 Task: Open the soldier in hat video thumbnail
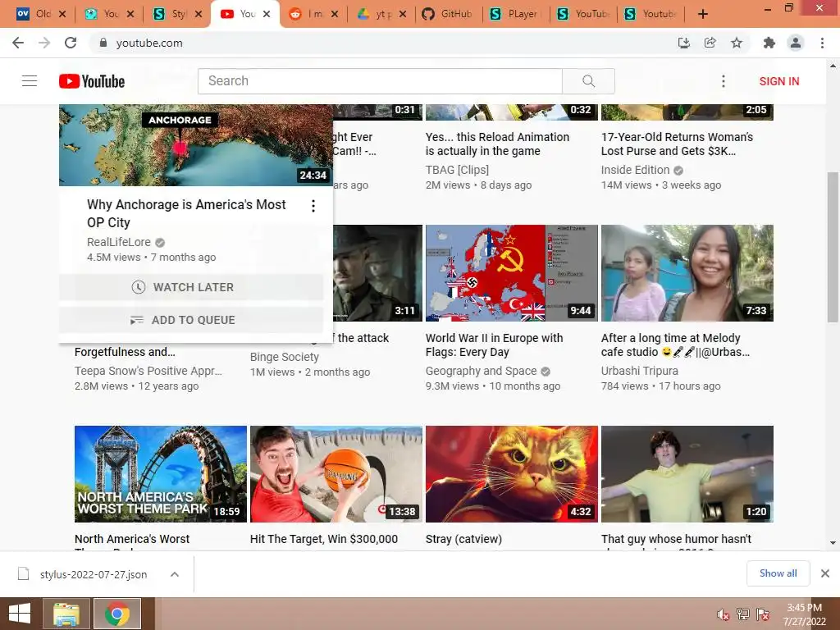click(377, 272)
